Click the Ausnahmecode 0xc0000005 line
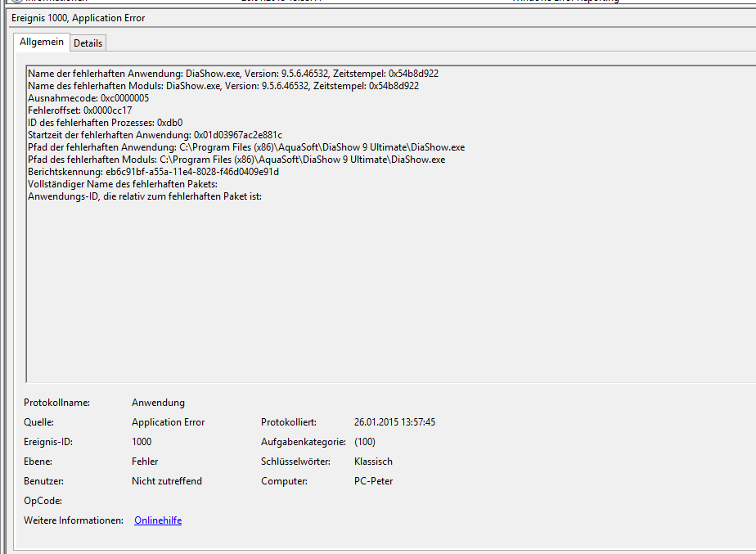Viewport: 756px width, 554px height. [x=88, y=98]
